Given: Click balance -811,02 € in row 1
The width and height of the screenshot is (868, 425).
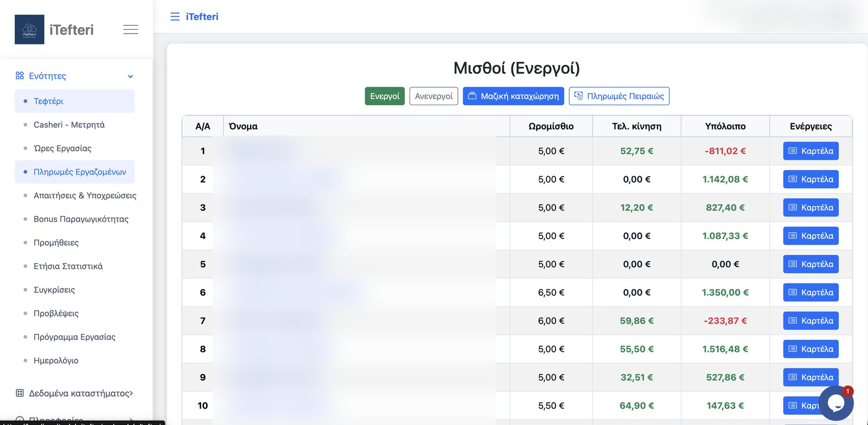Looking at the screenshot, I should pos(725,151).
